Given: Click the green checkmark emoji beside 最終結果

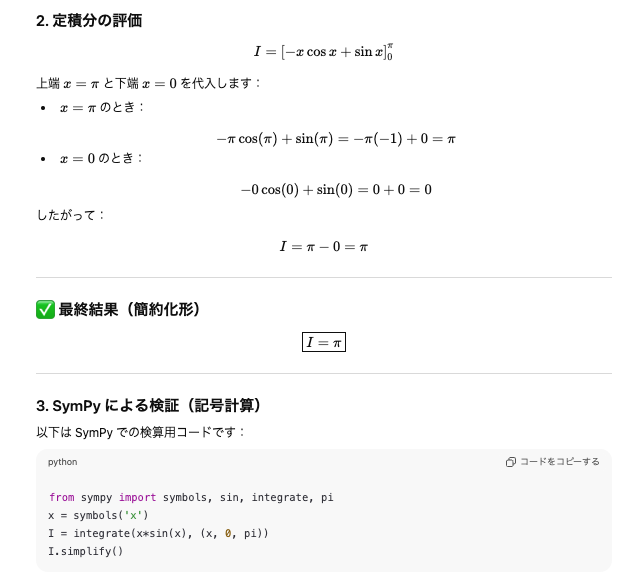Looking at the screenshot, I should click(x=44, y=310).
